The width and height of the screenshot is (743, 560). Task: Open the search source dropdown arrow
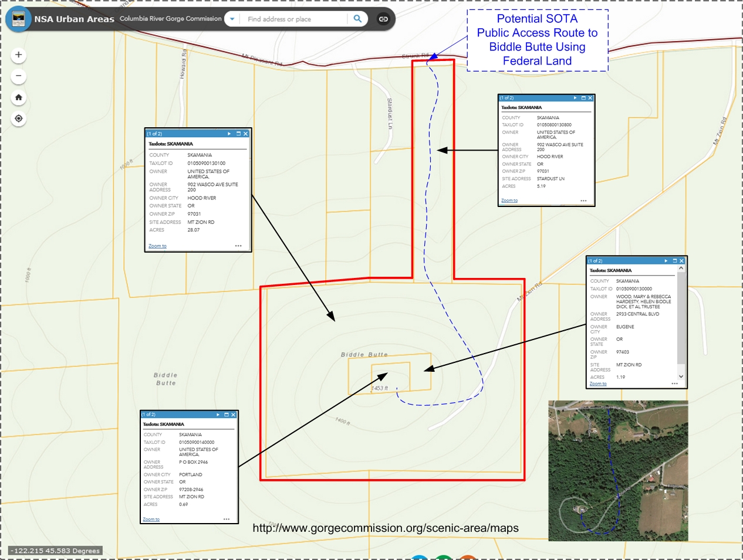(x=232, y=19)
